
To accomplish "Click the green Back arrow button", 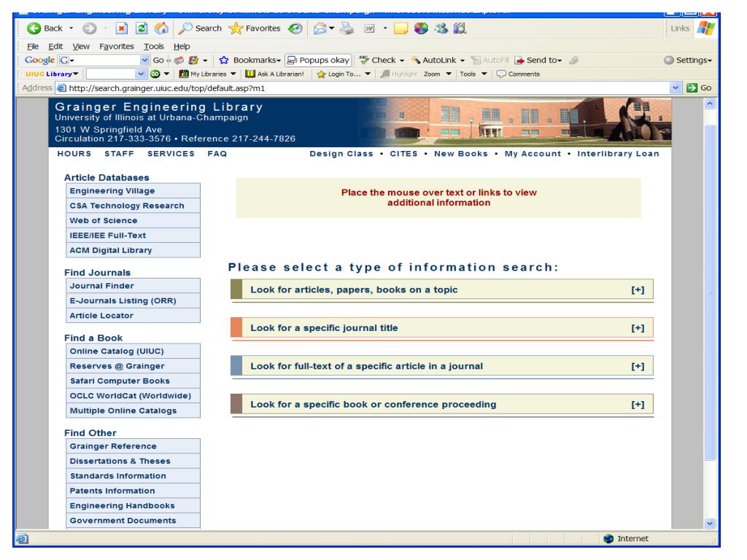I will 34,28.
